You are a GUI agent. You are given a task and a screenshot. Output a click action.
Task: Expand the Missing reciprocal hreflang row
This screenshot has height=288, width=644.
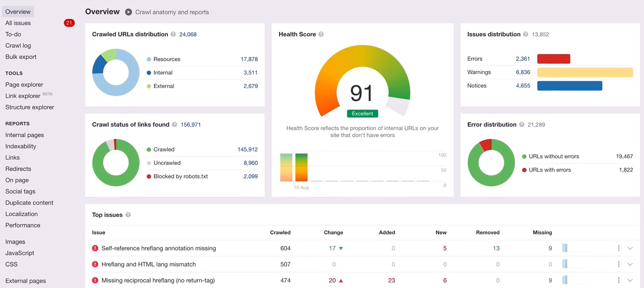coord(630,280)
